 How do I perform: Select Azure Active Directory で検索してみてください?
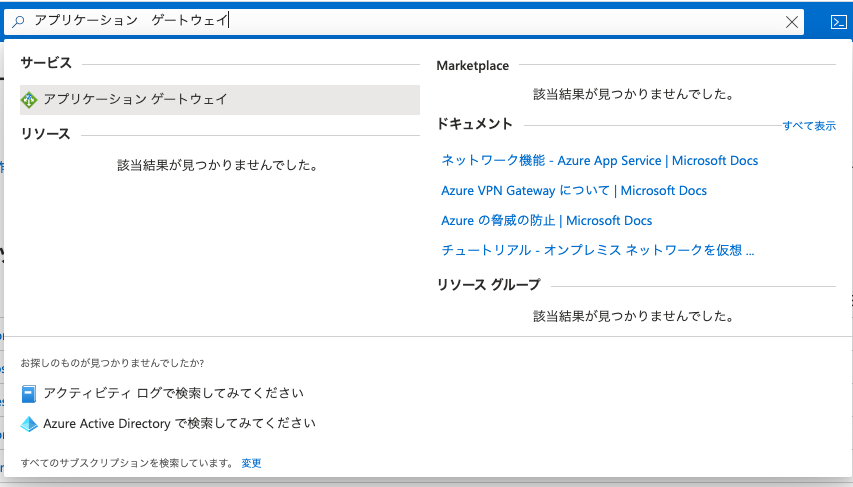coord(180,423)
